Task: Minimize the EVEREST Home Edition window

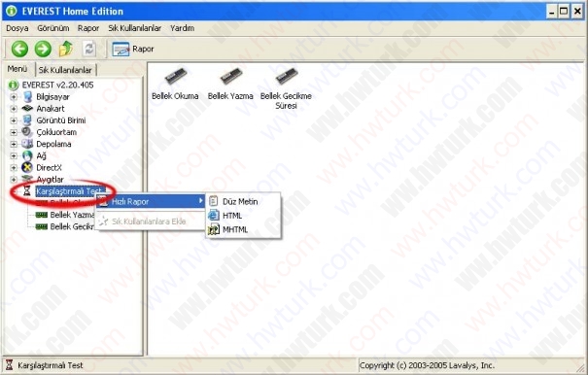Action: pyautogui.click(x=551, y=12)
